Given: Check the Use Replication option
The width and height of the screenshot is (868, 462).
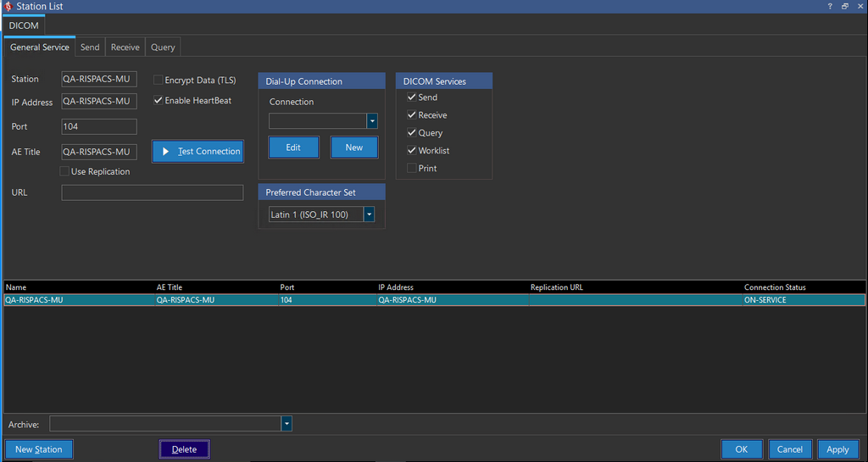Looking at the screenshot, I should [x=65, y=171].
